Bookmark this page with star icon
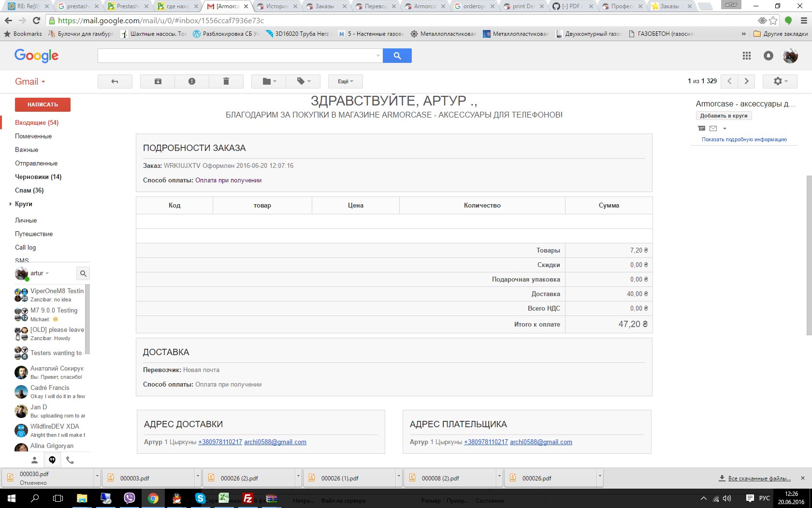The image size is (812, 508). pos(773,20)
